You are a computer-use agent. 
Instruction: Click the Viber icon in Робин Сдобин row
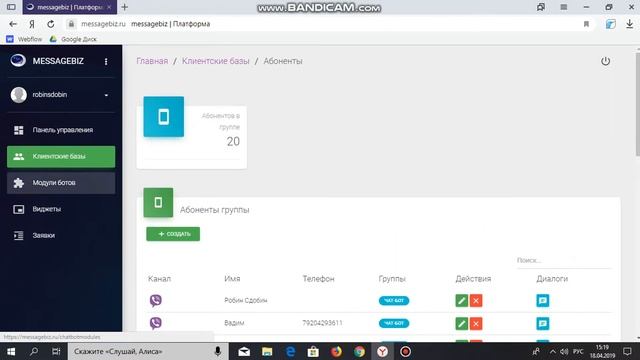(156, 301)
